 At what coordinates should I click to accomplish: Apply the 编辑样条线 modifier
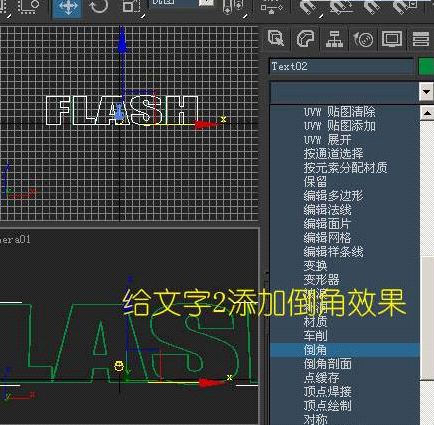(x=333, y=251)
